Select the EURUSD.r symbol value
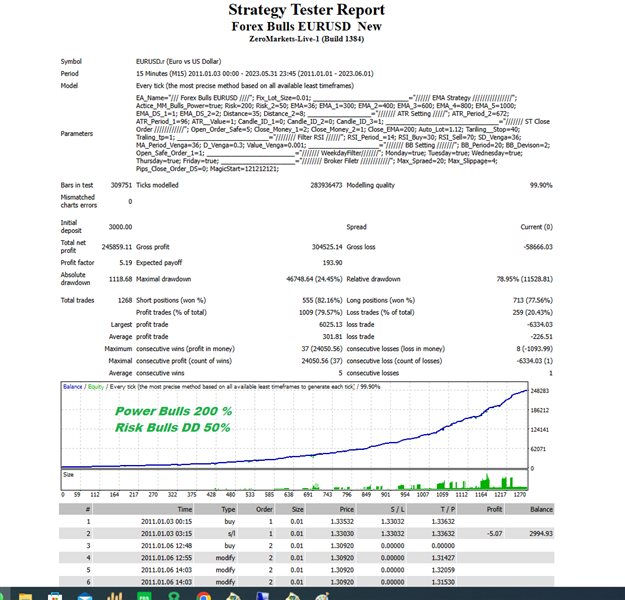The height and width of the screenshot is (600, 625). (x=179, y=61)
